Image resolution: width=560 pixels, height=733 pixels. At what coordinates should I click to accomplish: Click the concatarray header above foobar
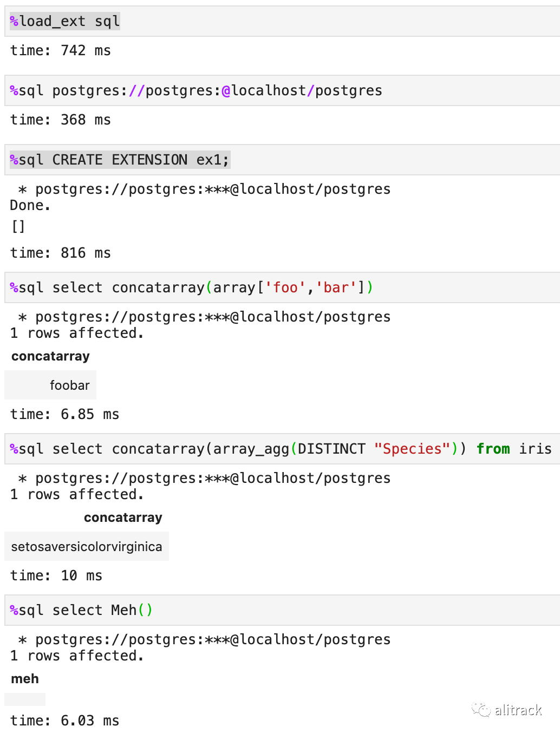click(x=50, y=356)
